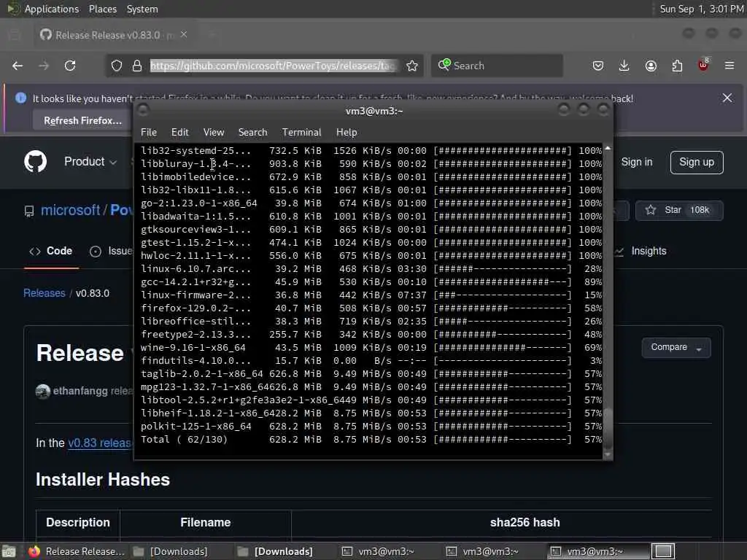Open the terminal Help menu
Screen dimensions: 747x560
[x=347, y=133]
